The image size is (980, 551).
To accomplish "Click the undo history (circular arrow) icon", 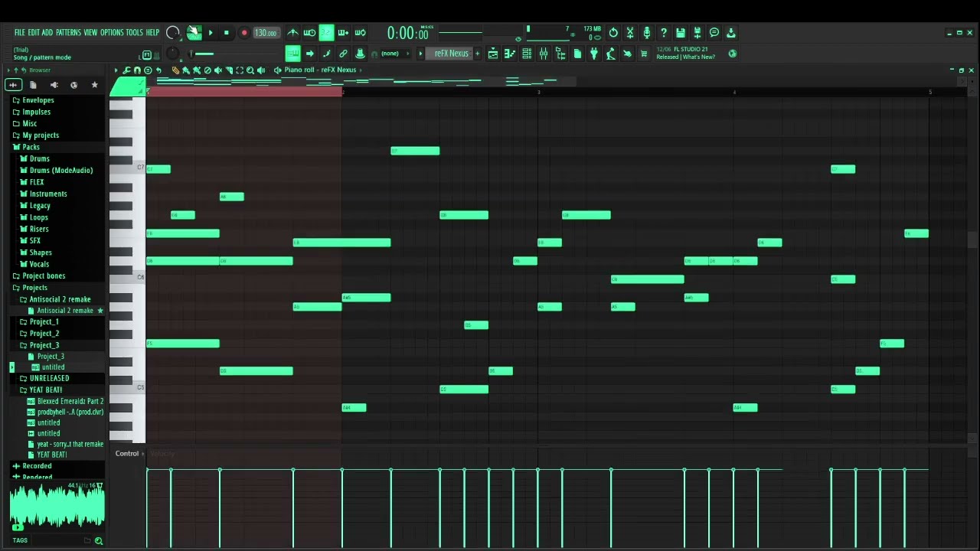I will pos(613,33).
